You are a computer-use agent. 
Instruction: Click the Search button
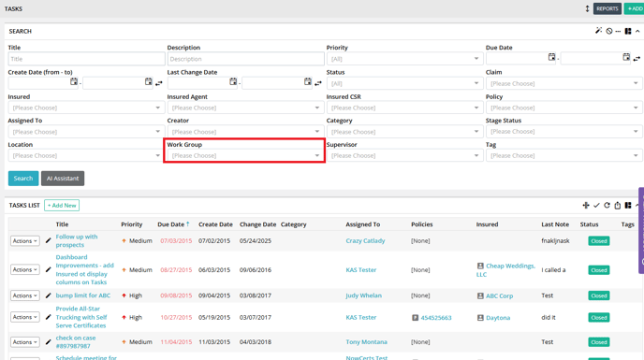point(23,179)
